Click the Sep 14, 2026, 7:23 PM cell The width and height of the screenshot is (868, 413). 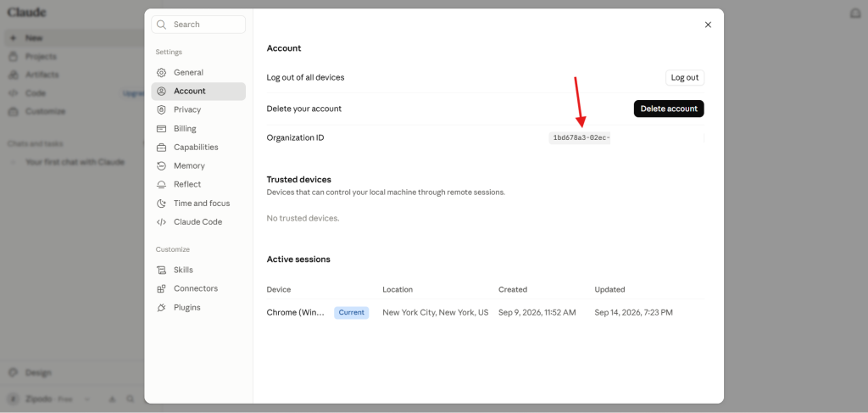coord(633,313)
